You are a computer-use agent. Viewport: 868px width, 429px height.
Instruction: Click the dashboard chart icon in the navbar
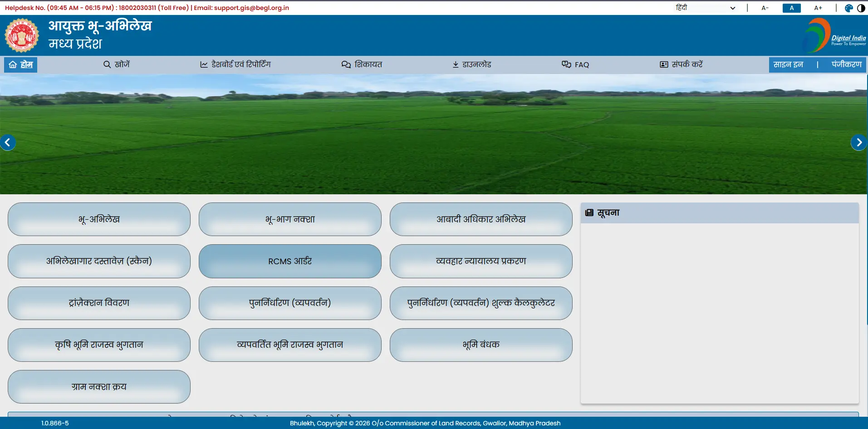tap(204, 64)
